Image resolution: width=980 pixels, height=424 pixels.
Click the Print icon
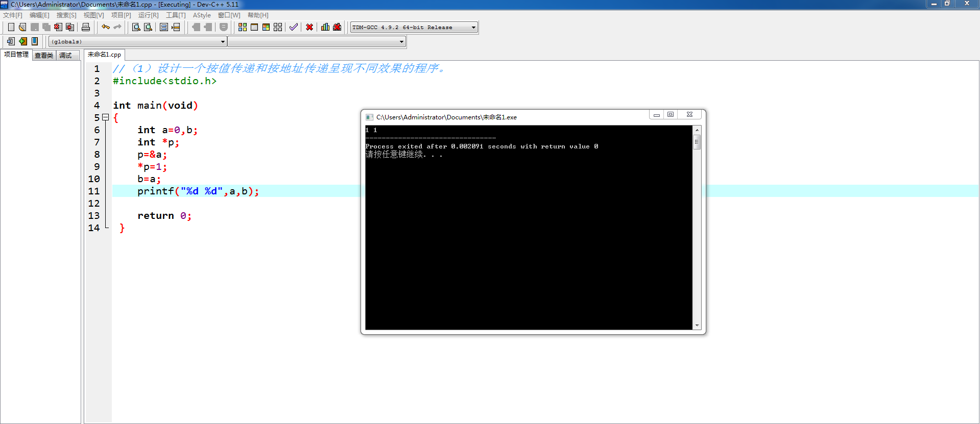(86, 27)
